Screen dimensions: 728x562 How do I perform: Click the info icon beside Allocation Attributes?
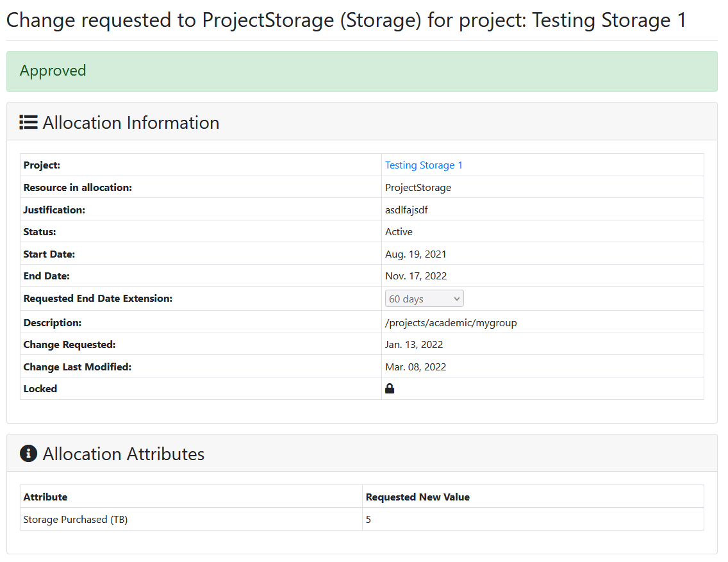tap(28, 454)
